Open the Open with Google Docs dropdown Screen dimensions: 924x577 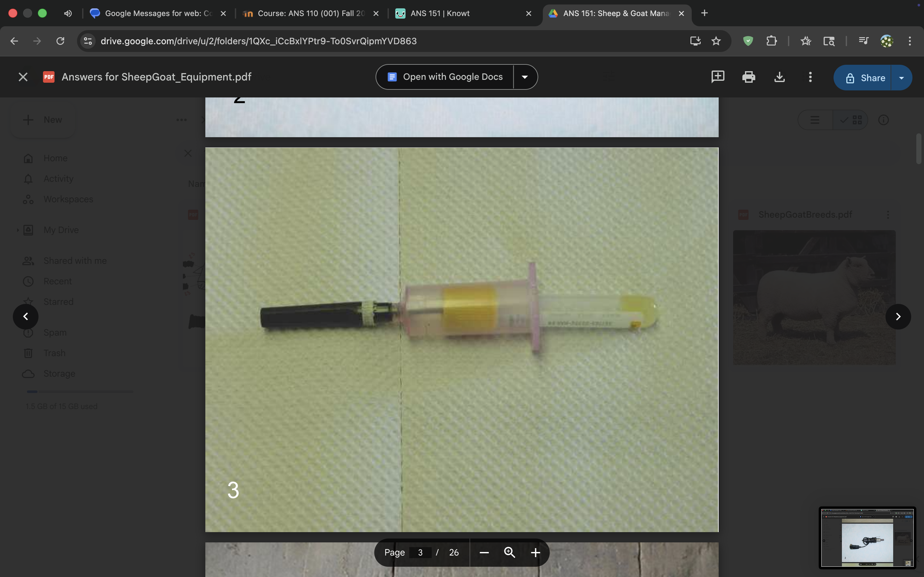tap(524, 77)
